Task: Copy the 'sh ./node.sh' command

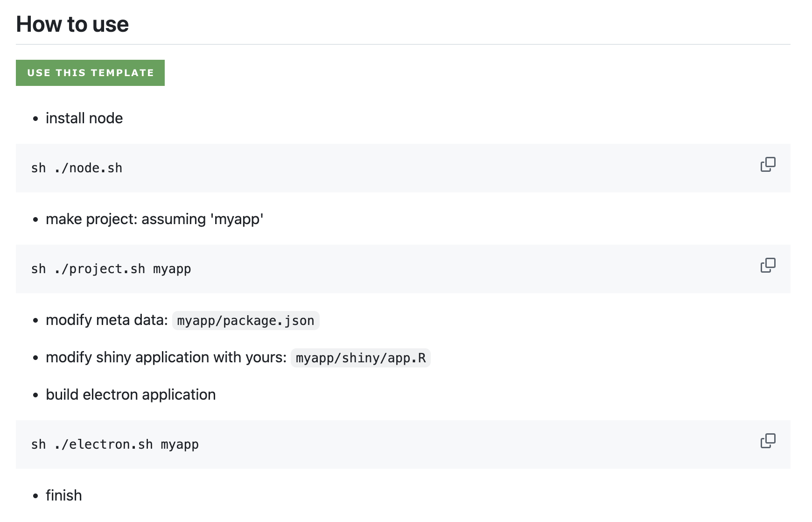Action: [x=768, y=164]
